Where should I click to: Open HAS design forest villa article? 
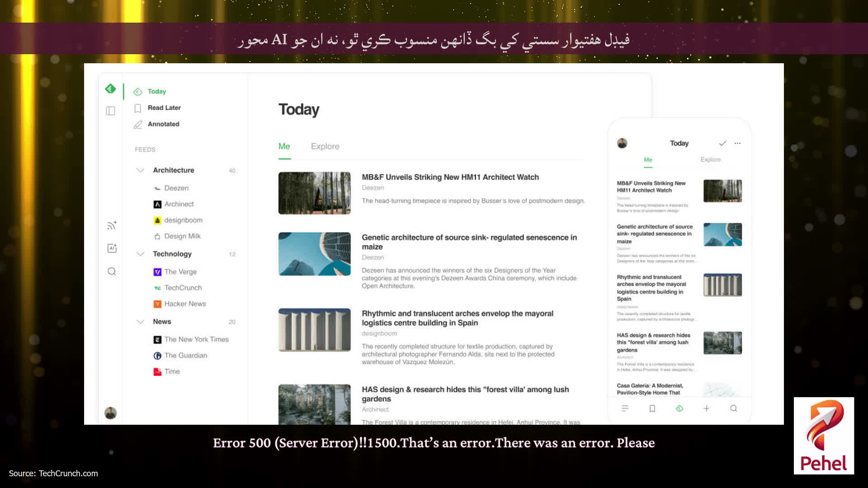(465, 394)
